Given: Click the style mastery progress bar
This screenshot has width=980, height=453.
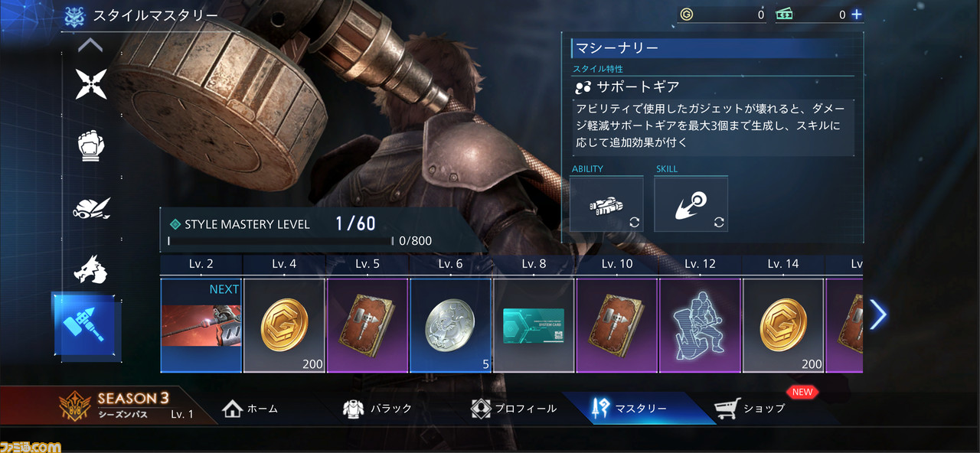Looking at the screenshot, I should 280,241.
